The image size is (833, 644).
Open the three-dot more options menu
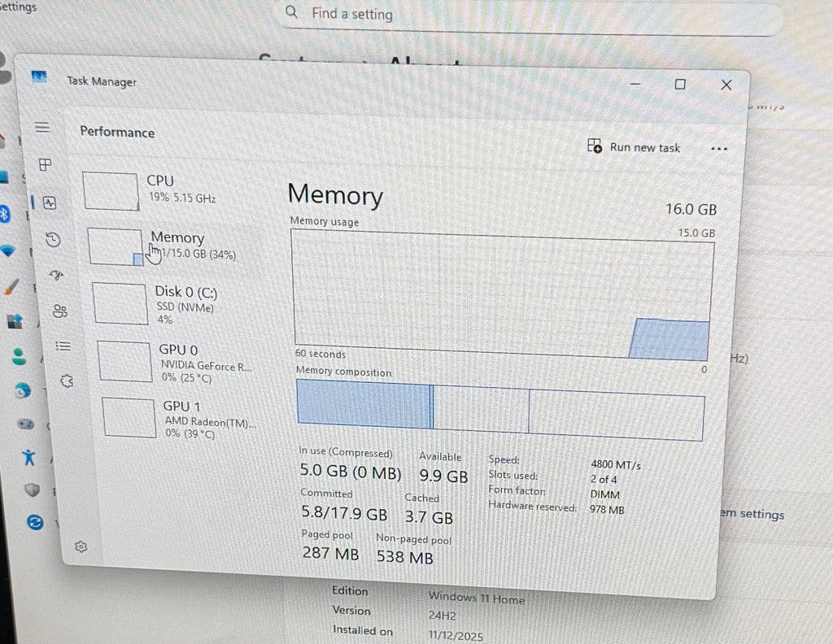(x=719, y=149)
